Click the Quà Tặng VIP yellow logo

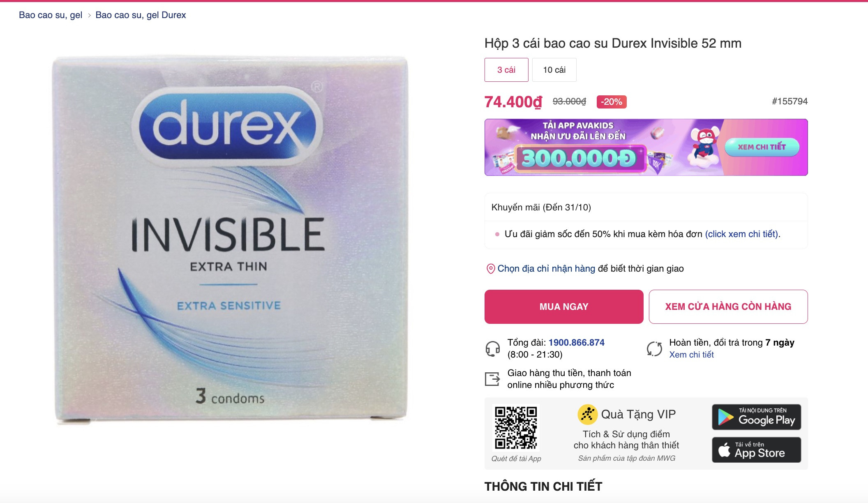[x=587, y=414]
